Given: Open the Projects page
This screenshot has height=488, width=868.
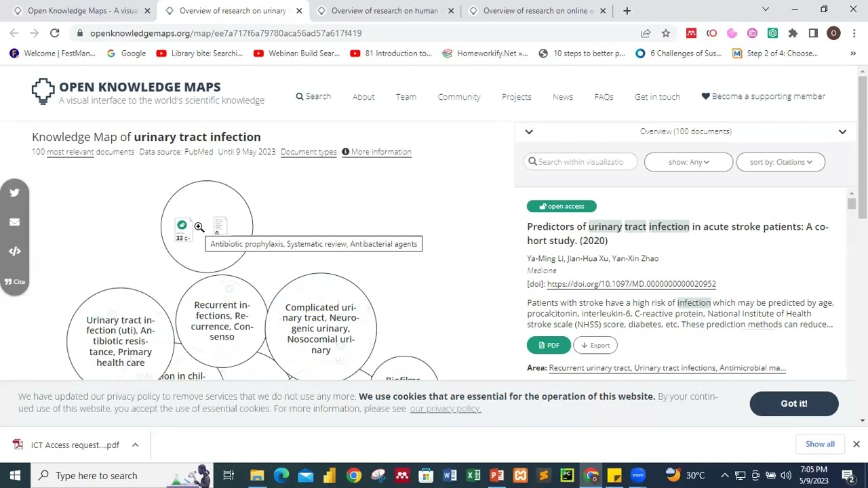Looking at the screenshot, I should click(x=517, y=97).
